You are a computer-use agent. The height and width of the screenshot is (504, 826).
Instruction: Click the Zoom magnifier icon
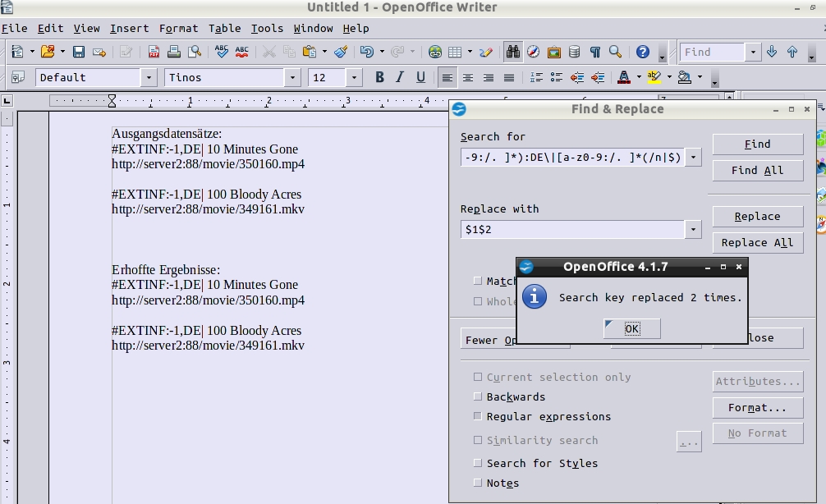pyautogui.click(x=615, y=52)
